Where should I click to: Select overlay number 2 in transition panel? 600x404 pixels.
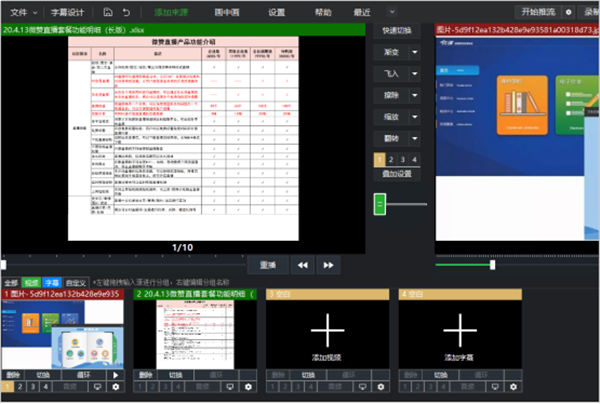click(x=390, y=159)
